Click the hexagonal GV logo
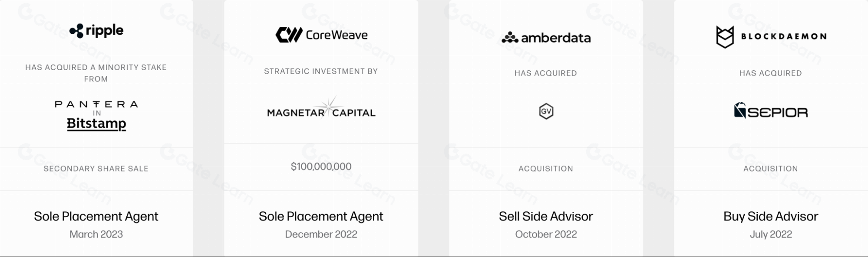This screenshot has width=868, height=257. 546,111
